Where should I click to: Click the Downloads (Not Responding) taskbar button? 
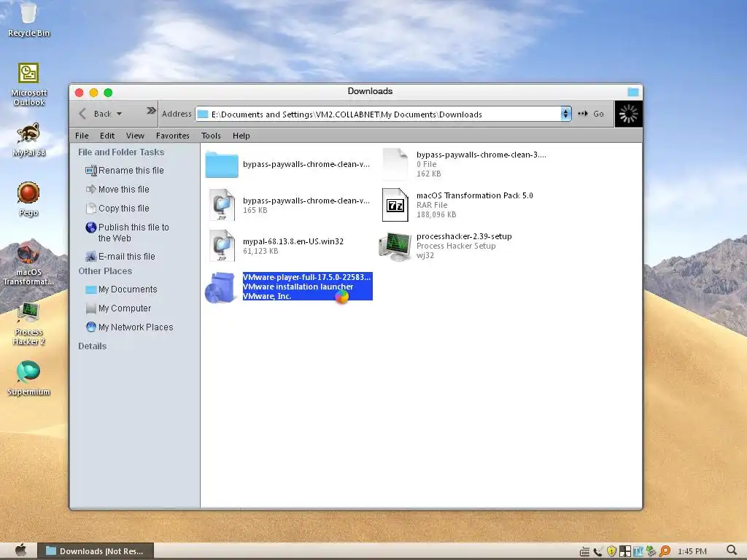(x=96, y=551)
